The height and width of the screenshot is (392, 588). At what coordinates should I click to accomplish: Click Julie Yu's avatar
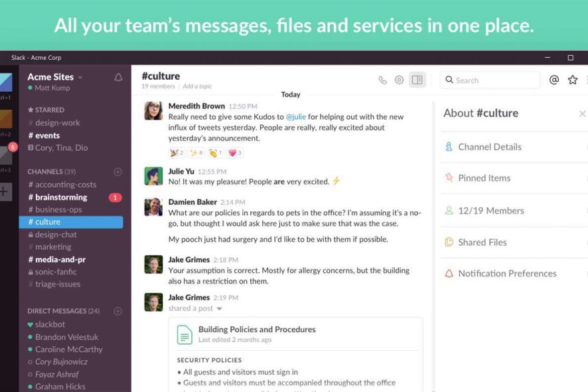tap(153, 176)
